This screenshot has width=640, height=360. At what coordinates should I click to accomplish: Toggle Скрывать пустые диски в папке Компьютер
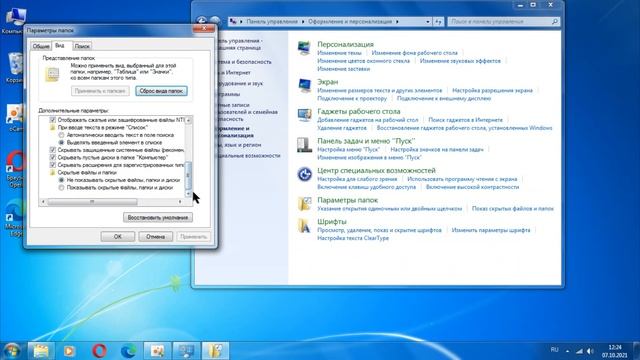click(x=53, y=157)
